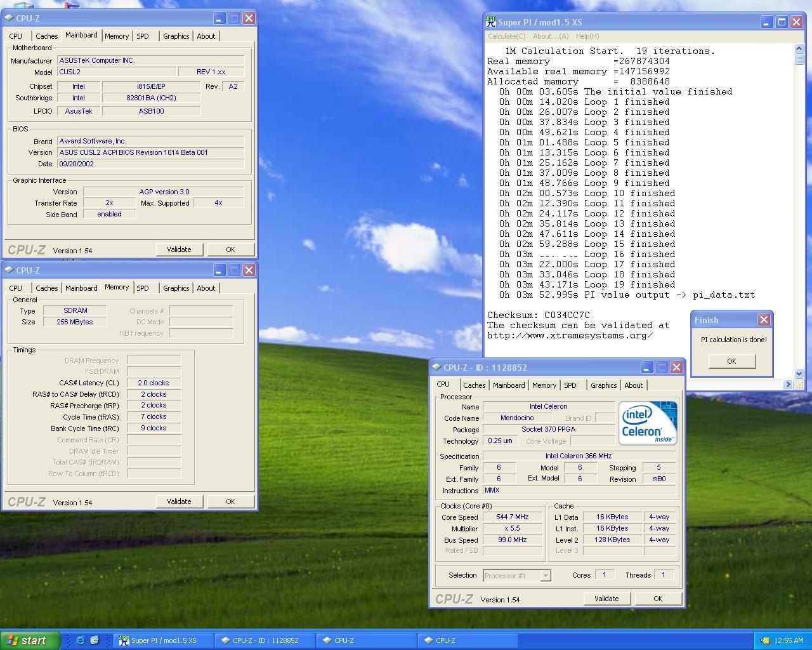812x650 pixels.
Task: Close the Super PI window
Action: (796, 22)
